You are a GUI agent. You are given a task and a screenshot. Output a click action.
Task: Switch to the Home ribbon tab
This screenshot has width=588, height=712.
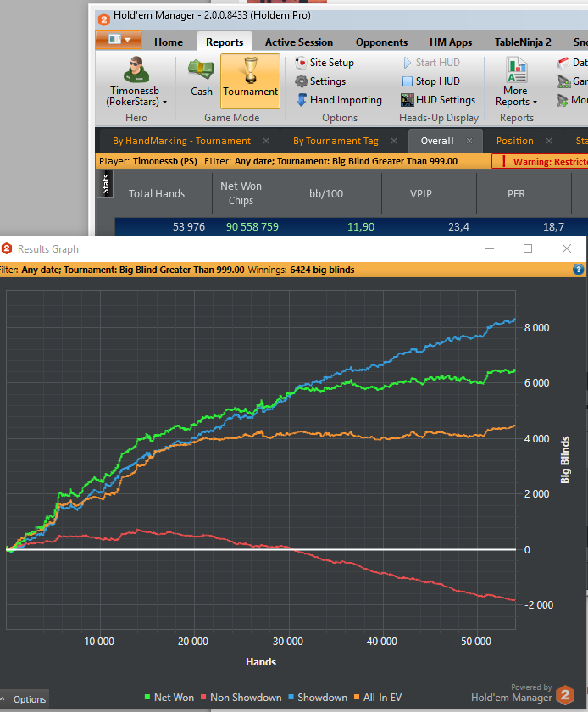[x=169, y=42]
